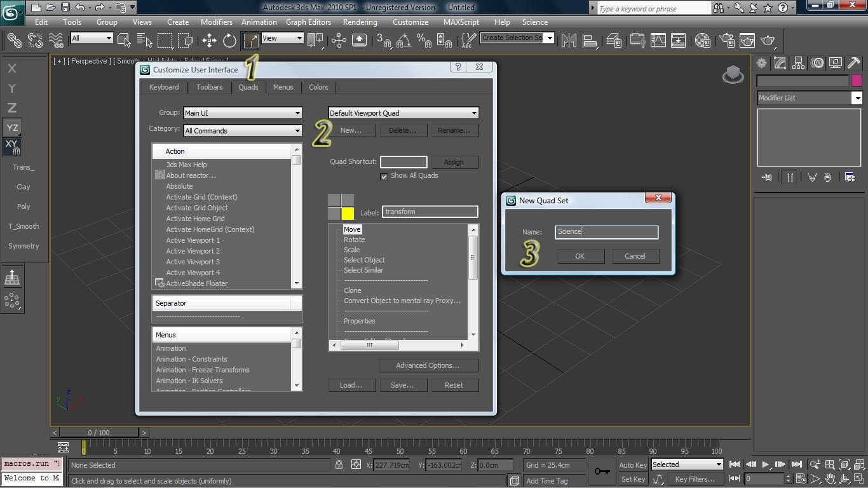Open Select by Name list icon

tap(145, 41)
